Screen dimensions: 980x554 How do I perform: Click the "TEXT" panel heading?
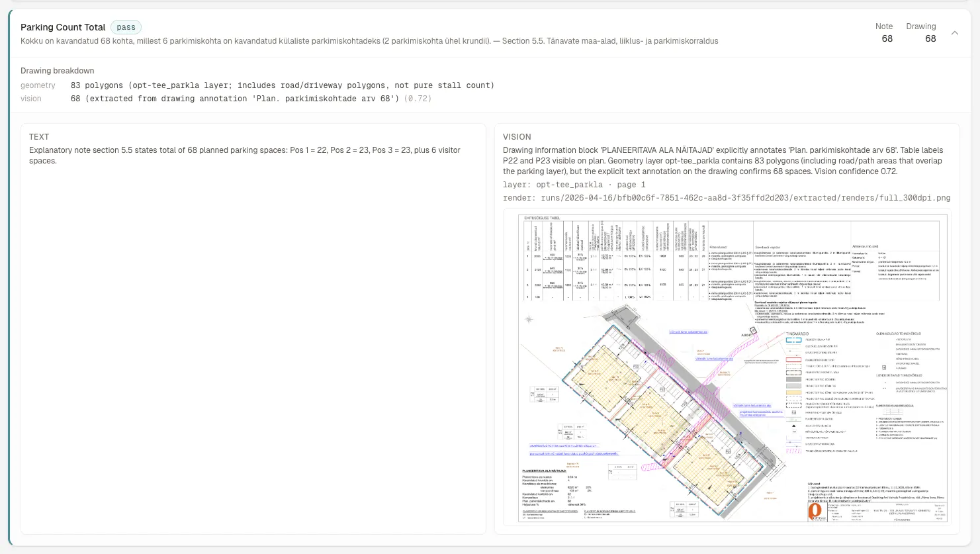39,137
